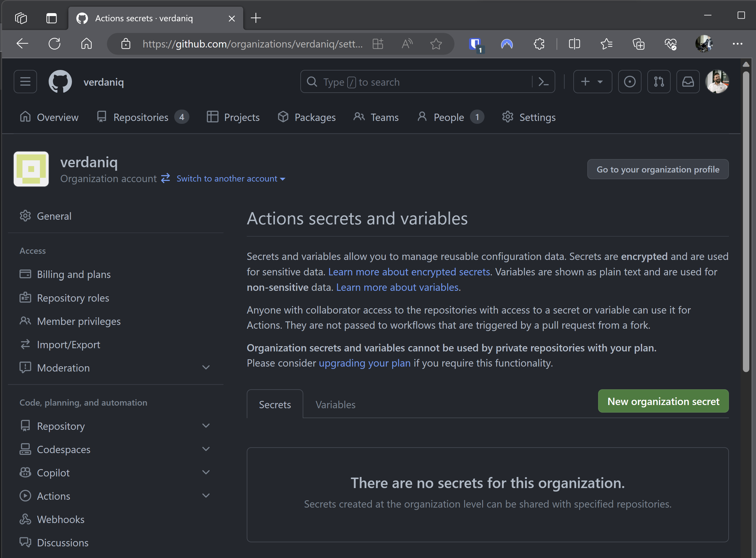Open Switch to another account dropdown

(x=231, y=179)
